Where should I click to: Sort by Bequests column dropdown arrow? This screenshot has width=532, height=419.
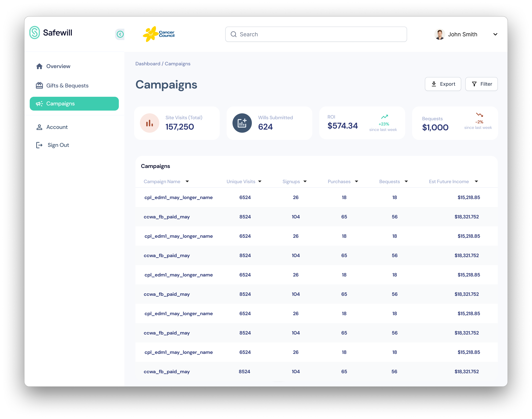[x=406, y=181]
